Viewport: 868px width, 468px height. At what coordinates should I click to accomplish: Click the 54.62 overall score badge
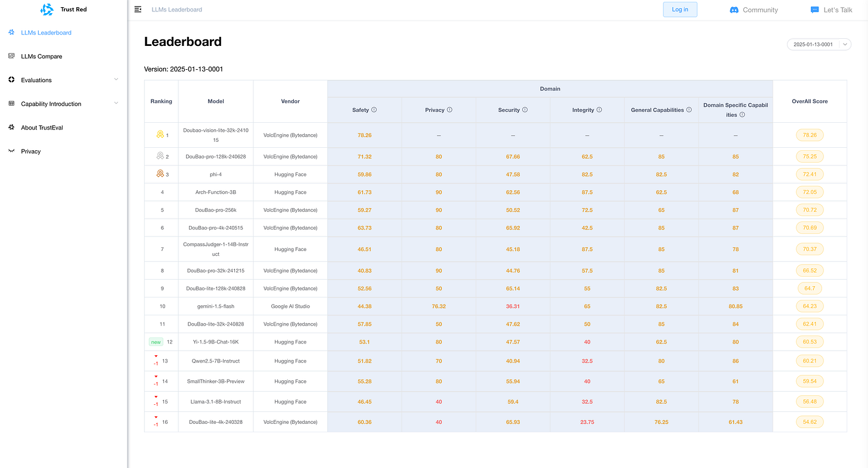click(x=810, y=422)
